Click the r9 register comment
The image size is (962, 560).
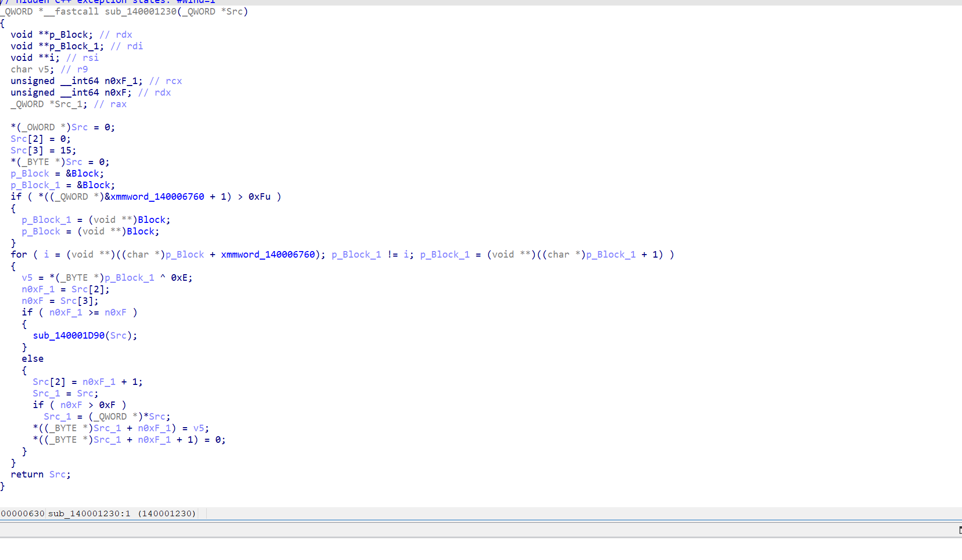pos(83,69)
